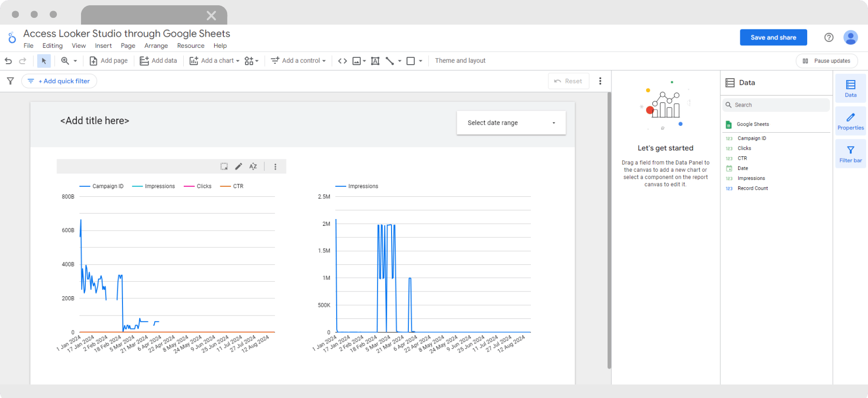Click Save and share button
Image resolution: width=868 pixels, height=398 pixels.
point(773,38)
